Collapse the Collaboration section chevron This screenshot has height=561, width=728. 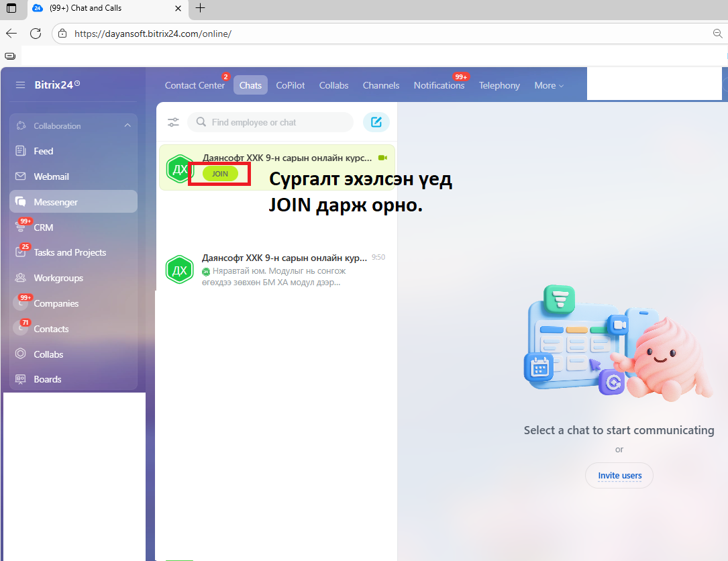click(127, 126)
